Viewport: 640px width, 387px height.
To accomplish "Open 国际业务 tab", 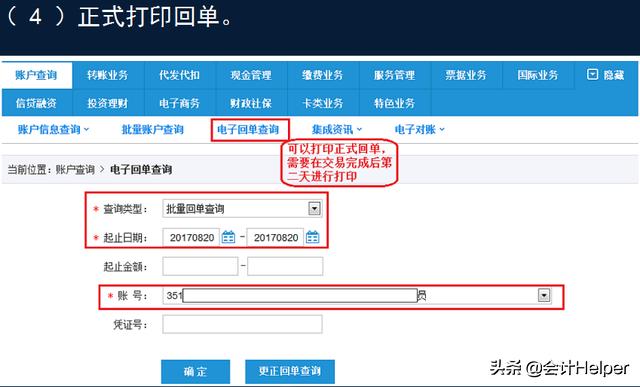I will click(538, 76).
